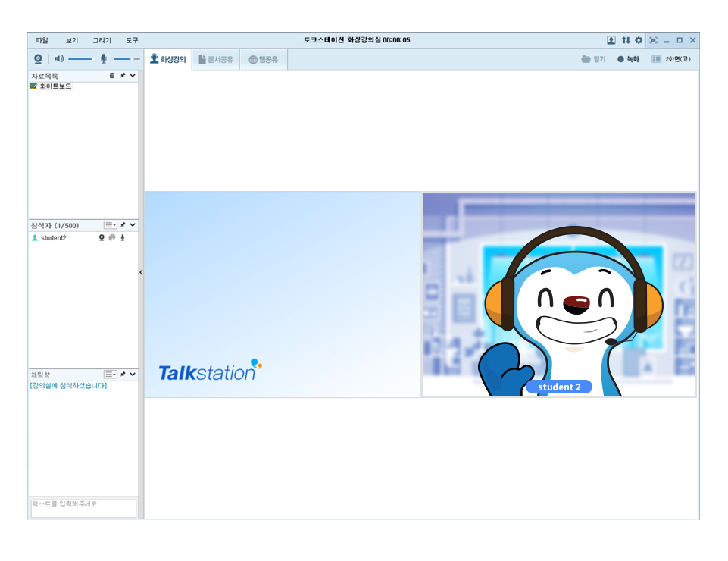
Task: Adjust the speaker volume slider
Action: coord(81,59)
